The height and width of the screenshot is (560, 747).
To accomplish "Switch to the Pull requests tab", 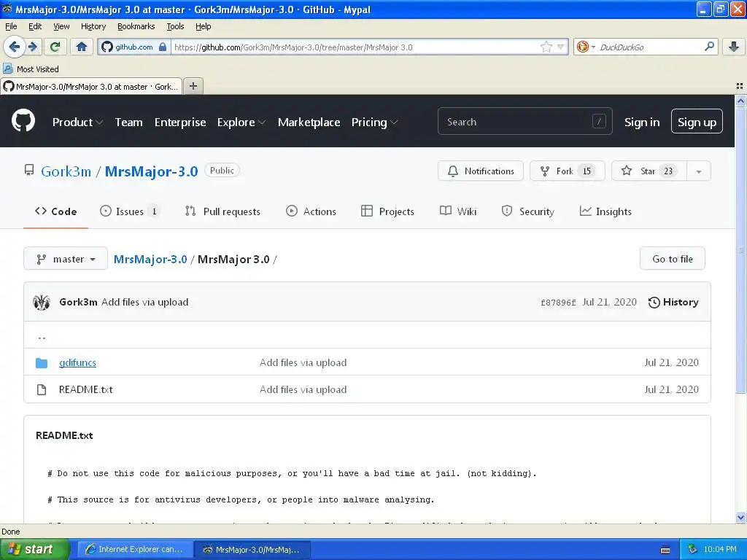I will (x=222, y=211).
